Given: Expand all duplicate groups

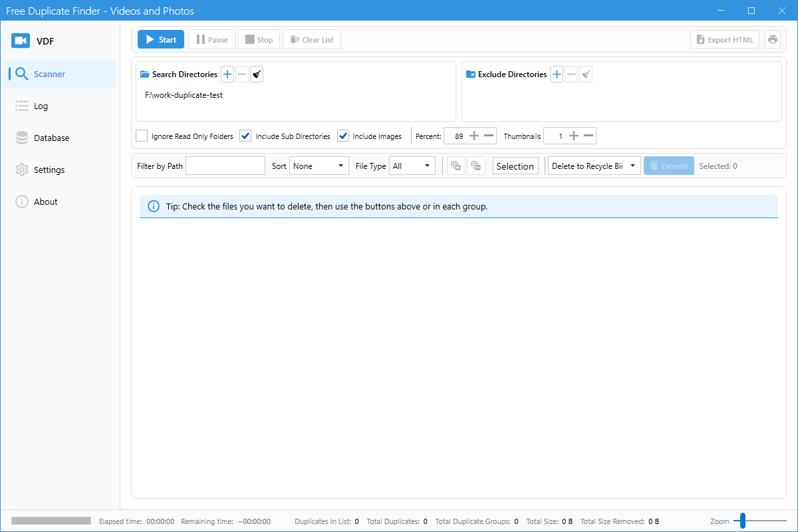Looking at the screenshot, I should point(456,166).
